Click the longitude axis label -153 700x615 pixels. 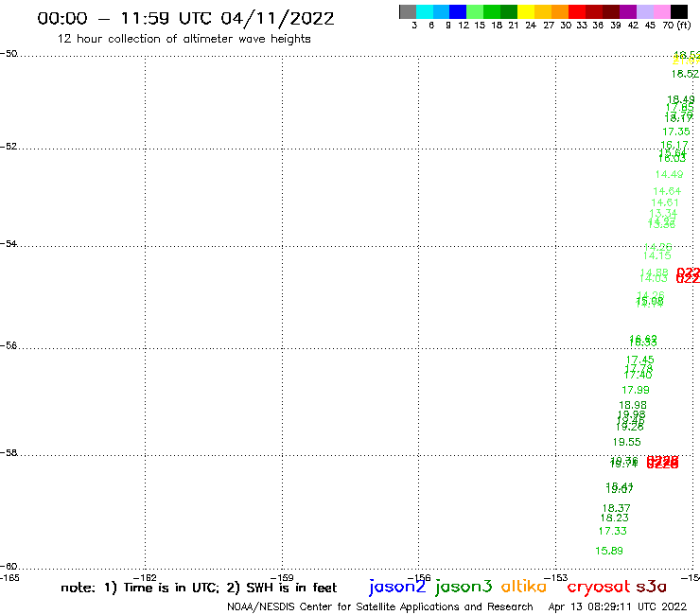(x=556, y=577)
